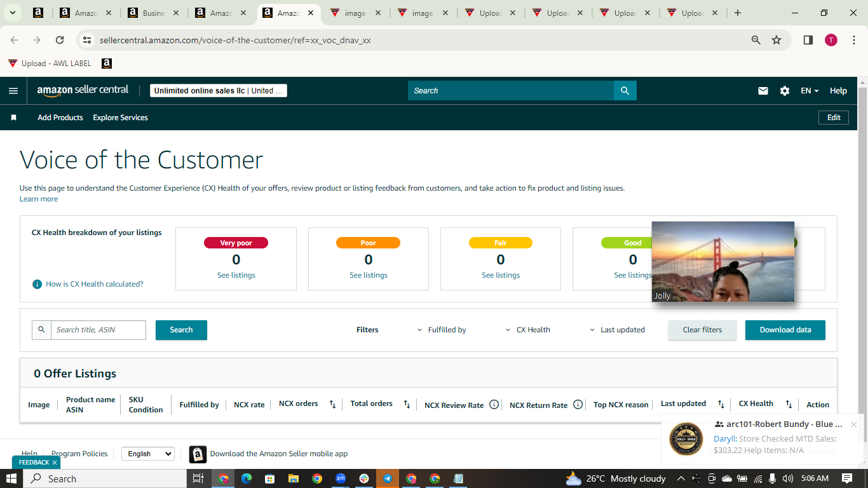The width and height of the screenshot is (868, 488).
Task: Click the Download data button
Action: click(785, 330)
